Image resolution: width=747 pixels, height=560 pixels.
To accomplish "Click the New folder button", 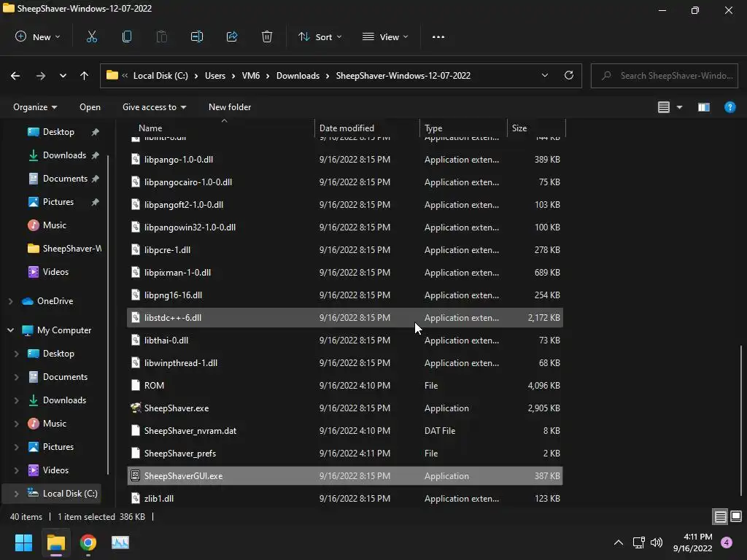I will [x=230, y=107].
